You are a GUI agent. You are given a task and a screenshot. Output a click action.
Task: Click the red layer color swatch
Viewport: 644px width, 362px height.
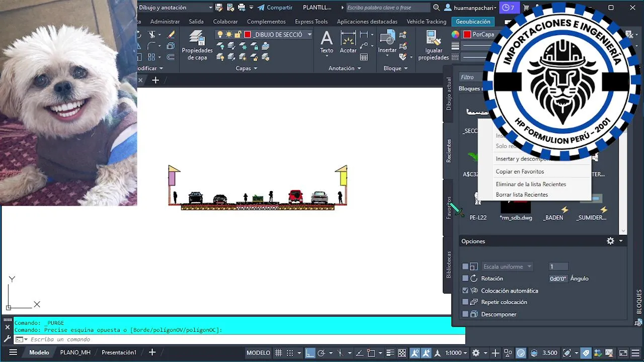[248, 35]
